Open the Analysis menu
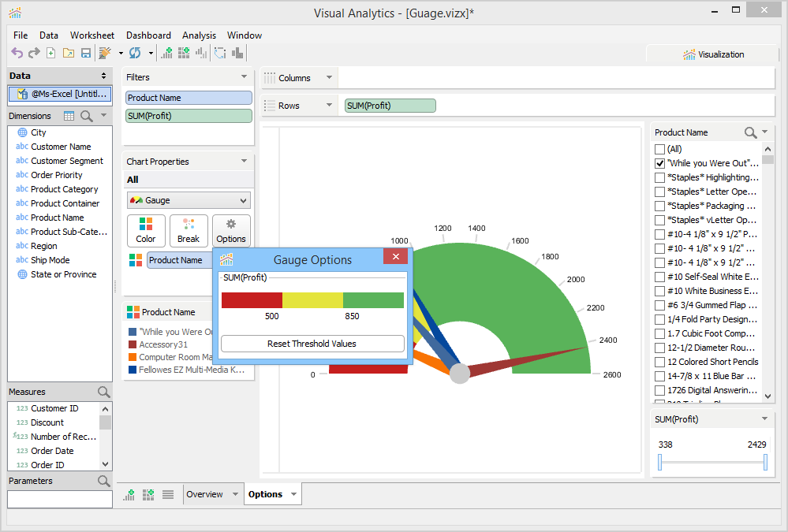Image resolution: width=788 pixels, height=532 pixels. pos(199,35)
